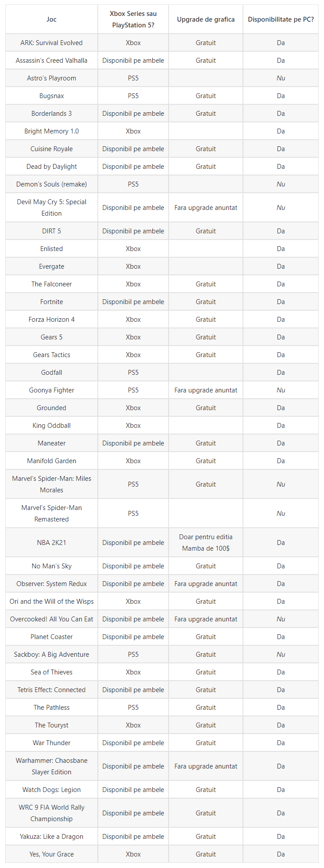Image resolution: width=324 pixels, height=868 pixels.
Task: Click the "Devil May Cry 5: Special Edition" cell
Action: click(51, 208)
